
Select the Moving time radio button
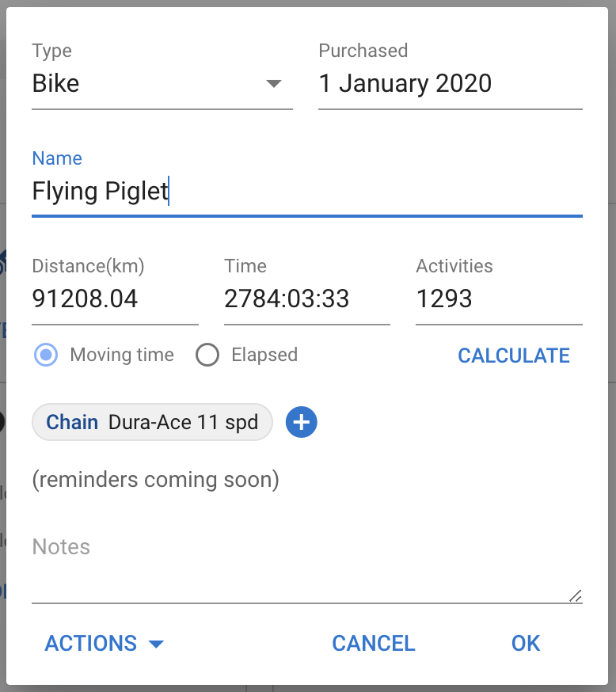[x=48, y=355]
